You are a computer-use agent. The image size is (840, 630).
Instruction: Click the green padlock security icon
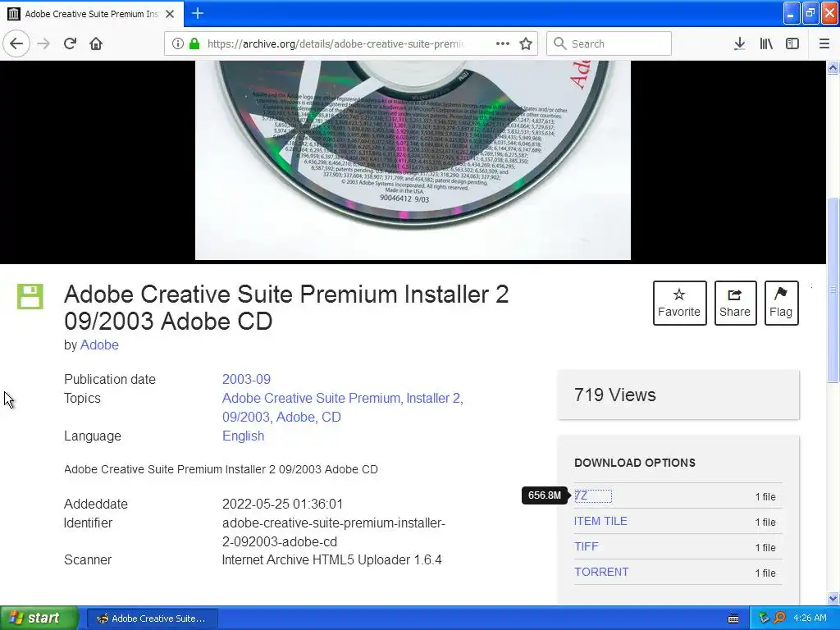tap(194, 43)
